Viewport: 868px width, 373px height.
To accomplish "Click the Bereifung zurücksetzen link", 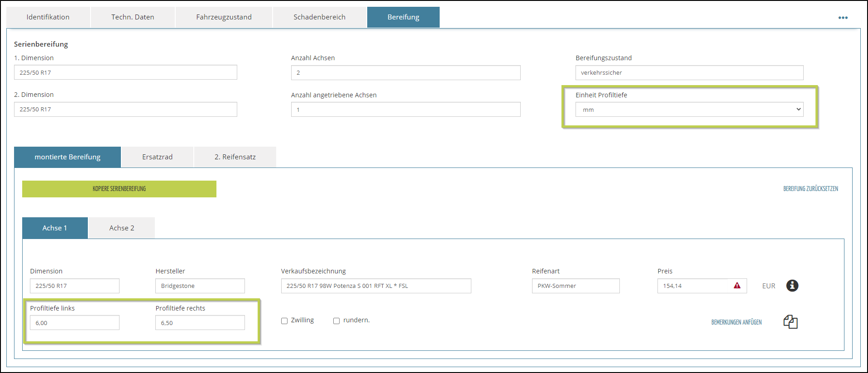I will (810, 189).
